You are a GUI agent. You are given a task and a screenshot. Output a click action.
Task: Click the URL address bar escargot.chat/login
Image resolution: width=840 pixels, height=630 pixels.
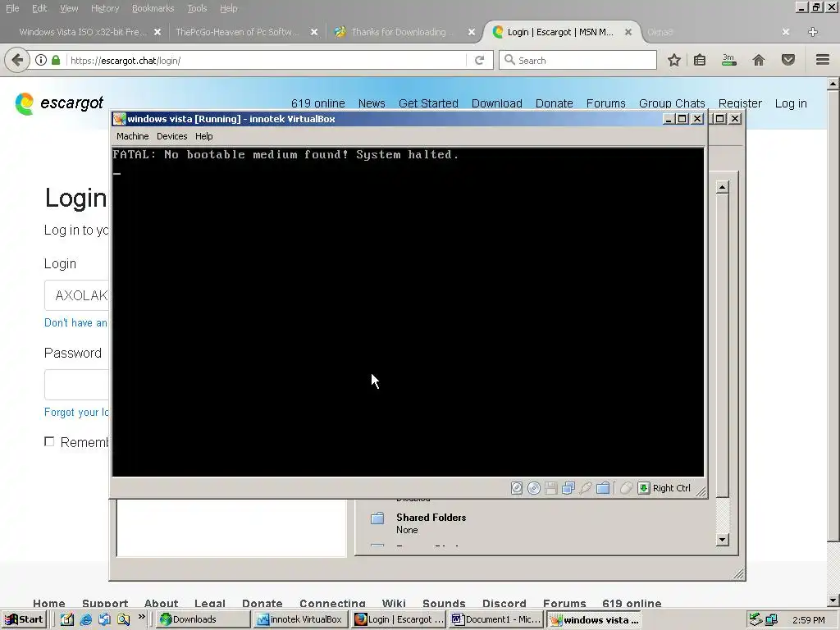265,60
